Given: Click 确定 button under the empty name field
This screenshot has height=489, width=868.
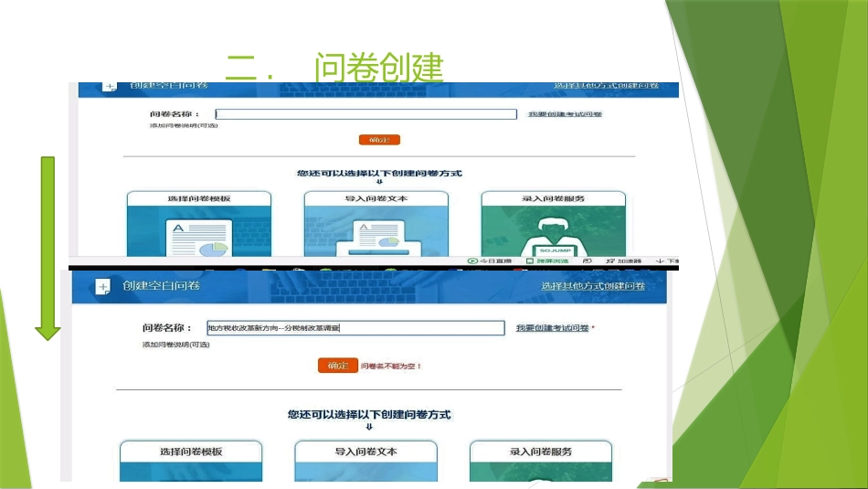Looking at the screenshot, I should (x=379, y=140).
